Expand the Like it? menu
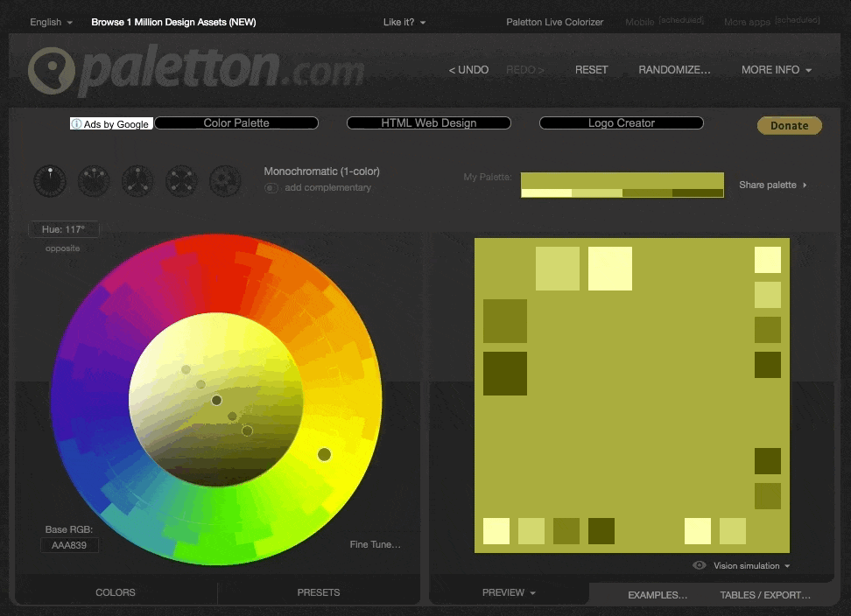 404,22
